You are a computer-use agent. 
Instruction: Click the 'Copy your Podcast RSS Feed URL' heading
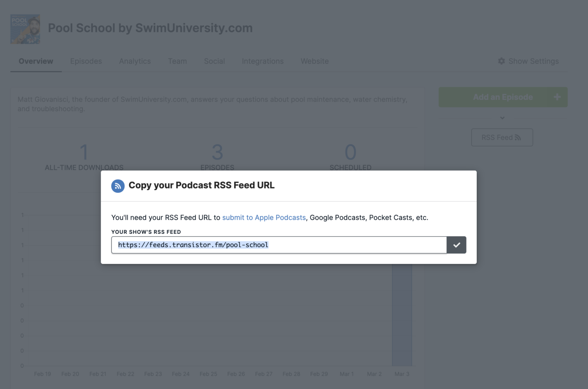pos(201,185)
